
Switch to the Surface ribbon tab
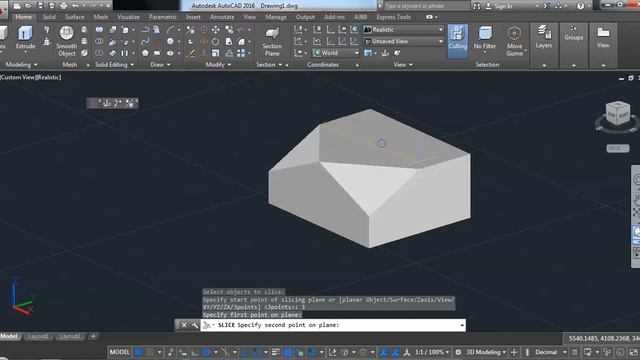tap(74, 17)
